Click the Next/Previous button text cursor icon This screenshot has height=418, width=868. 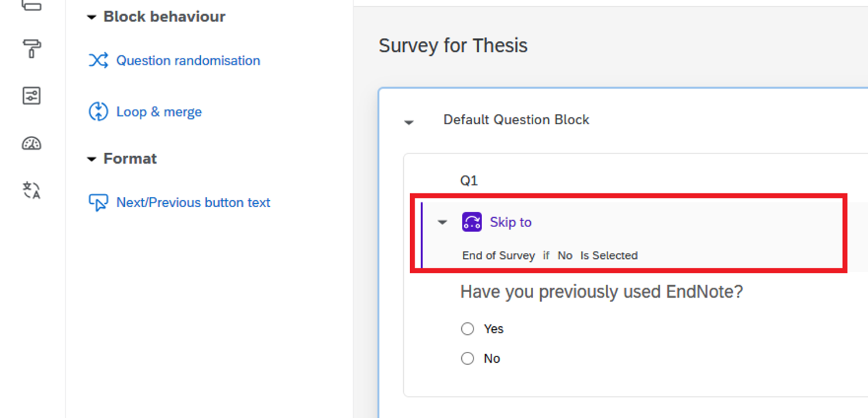click(x=98, y=202)
